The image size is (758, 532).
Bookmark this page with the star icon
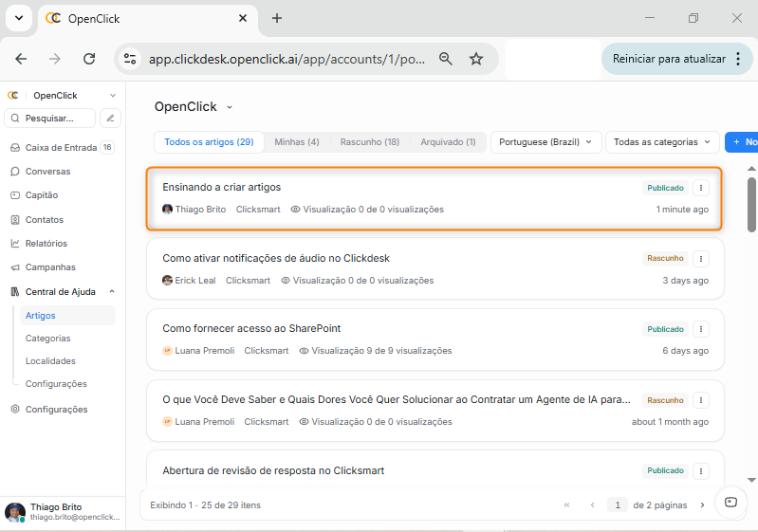click(x=476, y=59)
